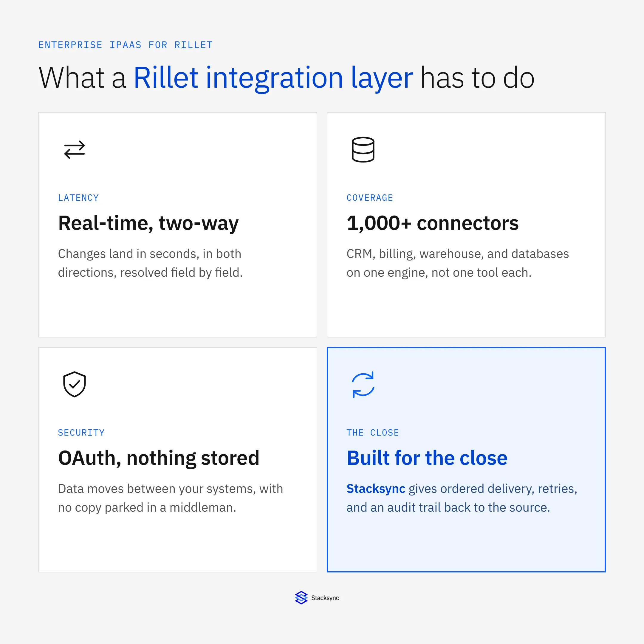644x644 pixels.
Task: Click the database cylinder icon in Coverage card
Action: pos(363,150)
